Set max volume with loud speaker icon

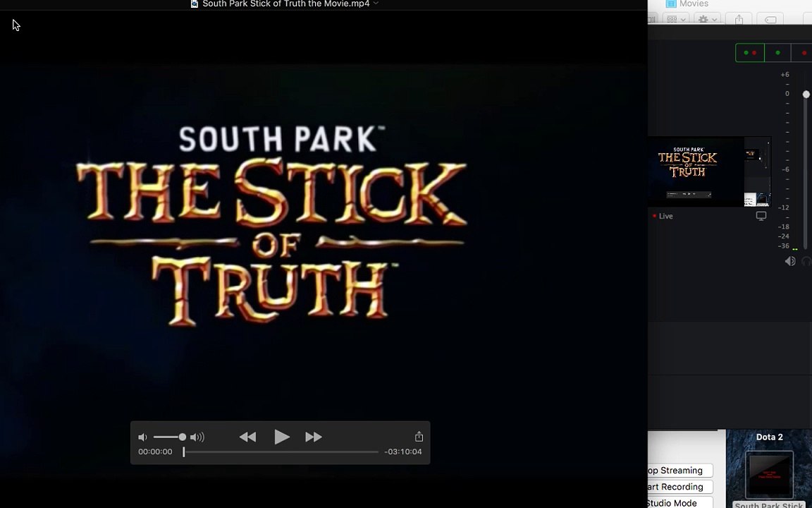(197, 437)
